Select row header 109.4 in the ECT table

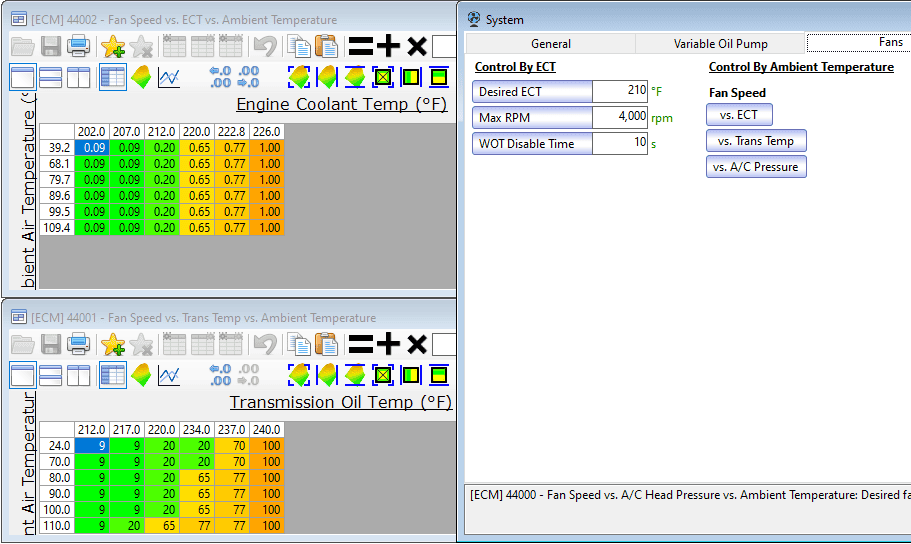[57, 228]
